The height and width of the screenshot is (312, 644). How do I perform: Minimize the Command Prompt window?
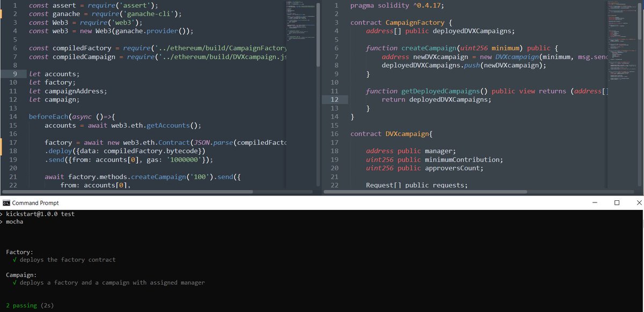click(595, 203)
